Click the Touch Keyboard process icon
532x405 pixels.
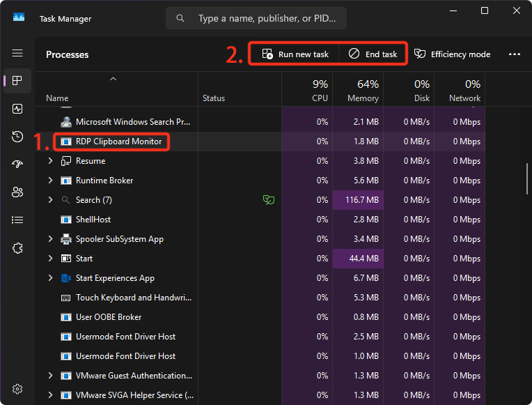point(66,298)
